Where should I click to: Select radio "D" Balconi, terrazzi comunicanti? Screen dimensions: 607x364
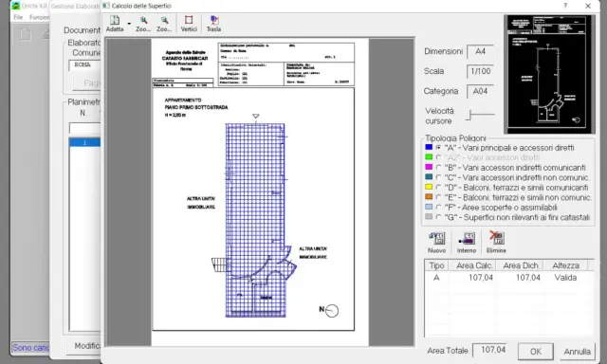[x=438, y=188]
